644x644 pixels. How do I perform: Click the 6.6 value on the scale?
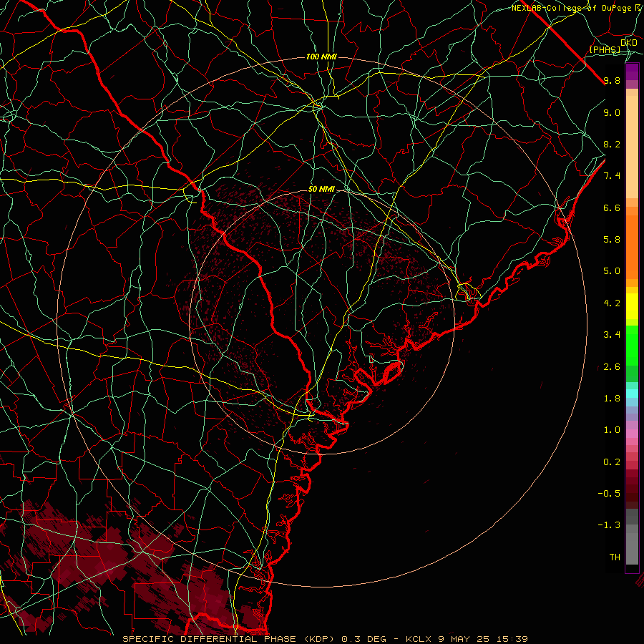[612, 208]
